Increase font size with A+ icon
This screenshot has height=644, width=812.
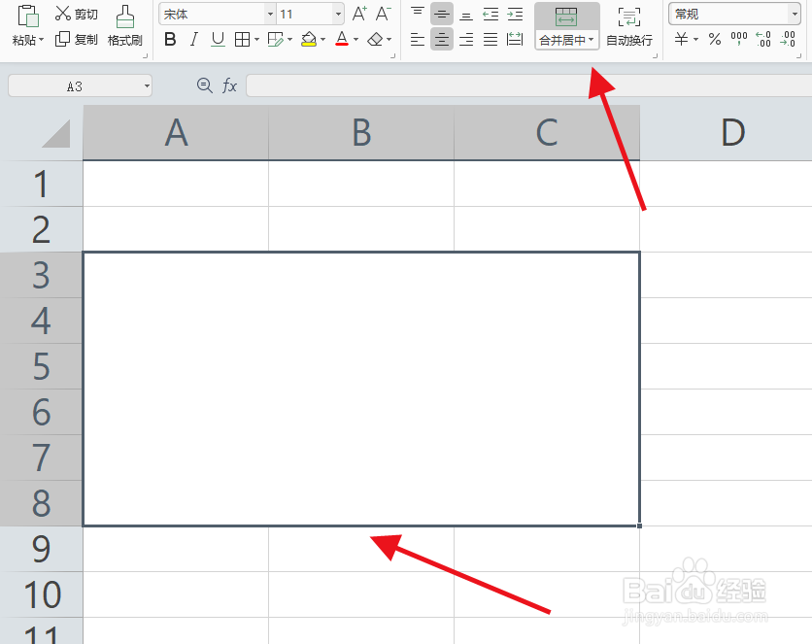pyautogui.click(x=359, y=14)
